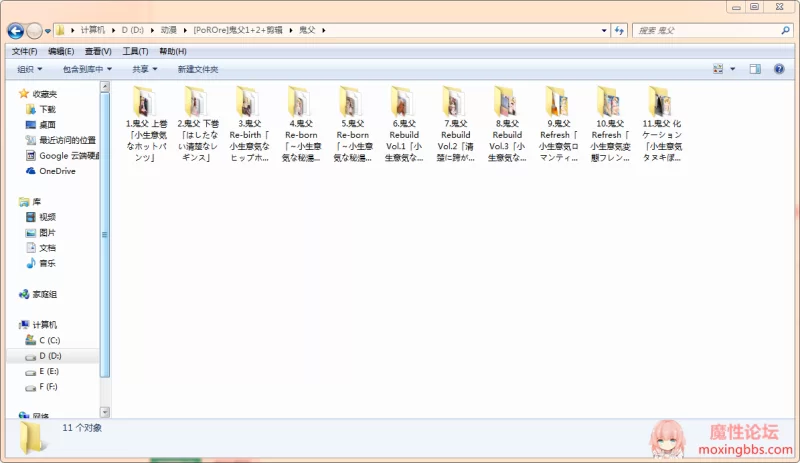Select folder icon 7.鬼父 Rebuild Vol.2
This screenshot has width=800, height=463.
pyautogui.click(x=455, y=101)
